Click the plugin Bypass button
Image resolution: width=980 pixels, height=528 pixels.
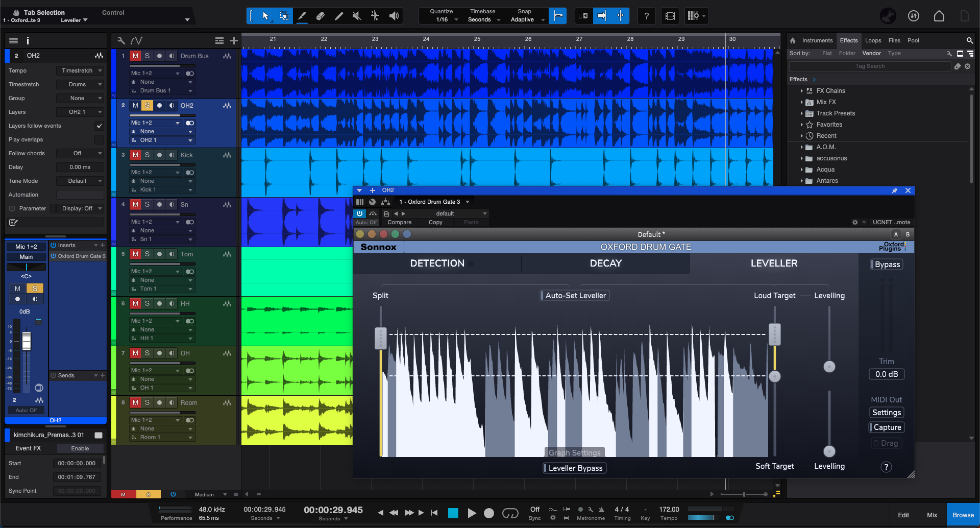click(x=887, y=265)
